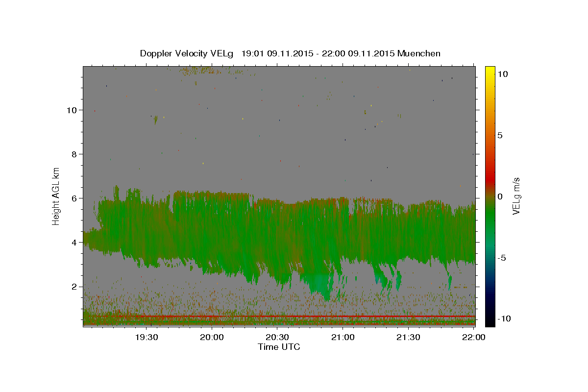Click the height tick label 8
This screenshot has width=588, height=392.
[x=73, y=154]
